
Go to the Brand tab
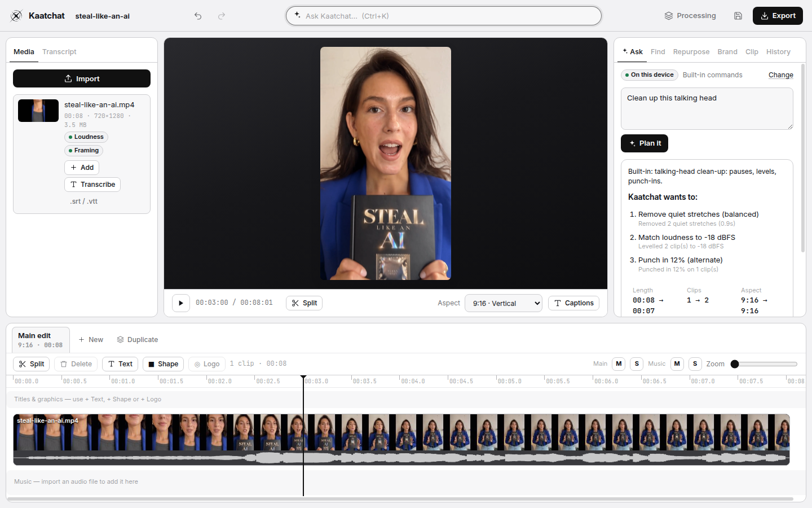(x=727, y=52)
